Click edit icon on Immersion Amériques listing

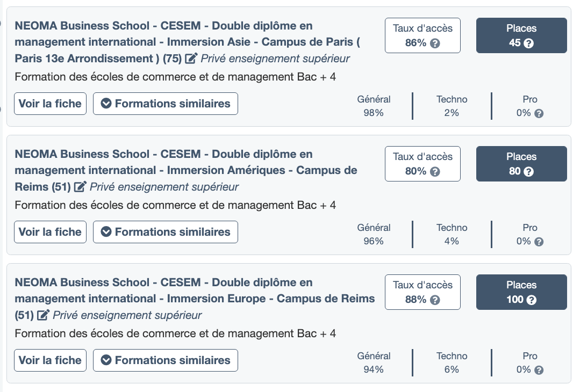click(x=81, y=187)
